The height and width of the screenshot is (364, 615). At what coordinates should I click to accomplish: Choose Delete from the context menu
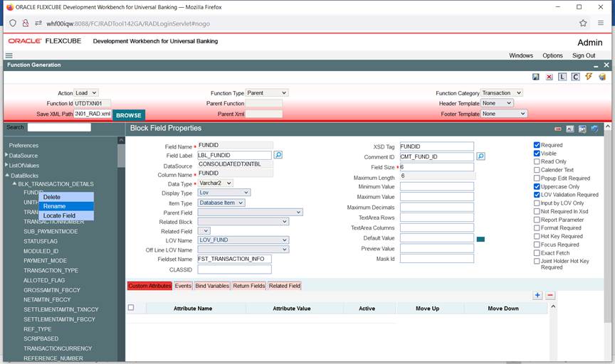click(x=66, y=197)
